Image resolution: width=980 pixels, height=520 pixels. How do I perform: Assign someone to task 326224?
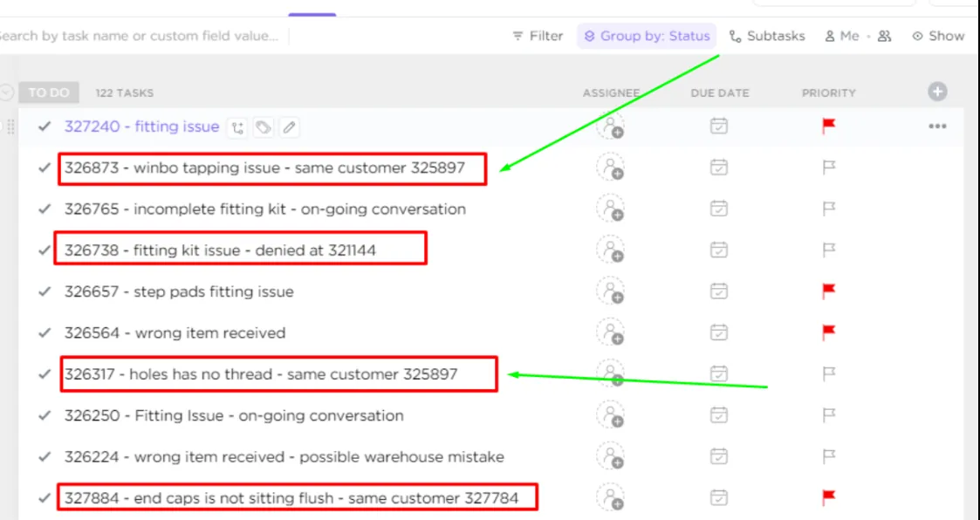coord(611,456)
